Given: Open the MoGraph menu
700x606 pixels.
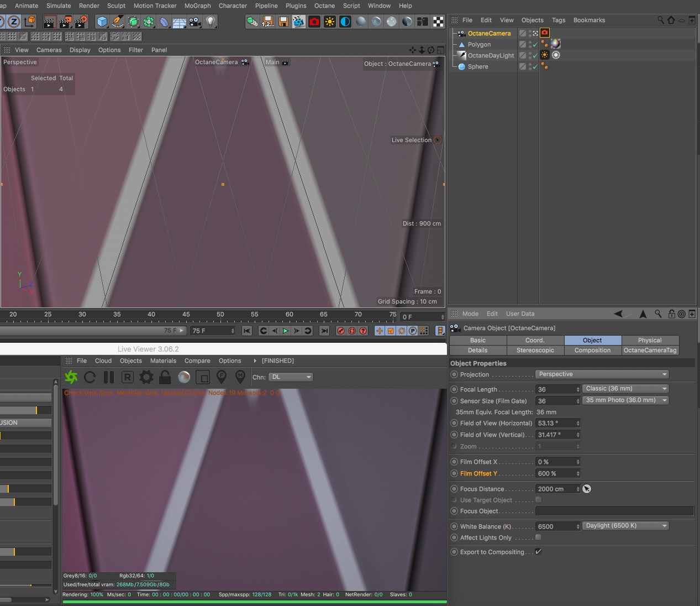Looking at the screenshot, I should coord(198,6).
